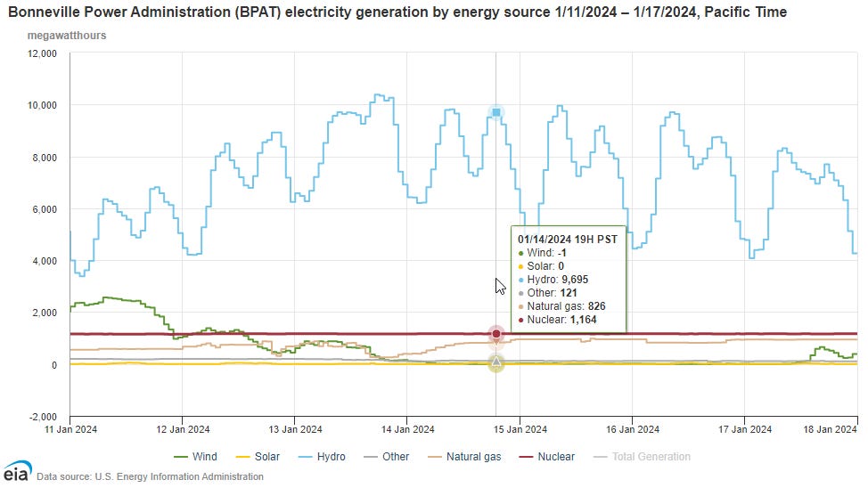The height and width of the screenshot is (488, 868).
Task: Click the megawatthours axis title
Action: pos(67,36)
